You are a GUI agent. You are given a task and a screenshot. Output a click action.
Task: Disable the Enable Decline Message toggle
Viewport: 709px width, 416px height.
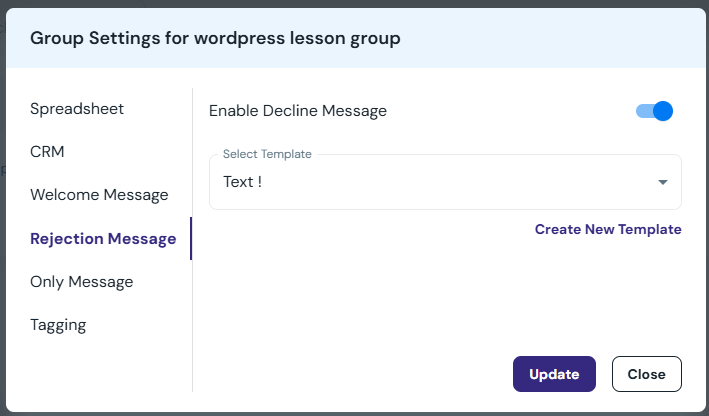[655, 111]
